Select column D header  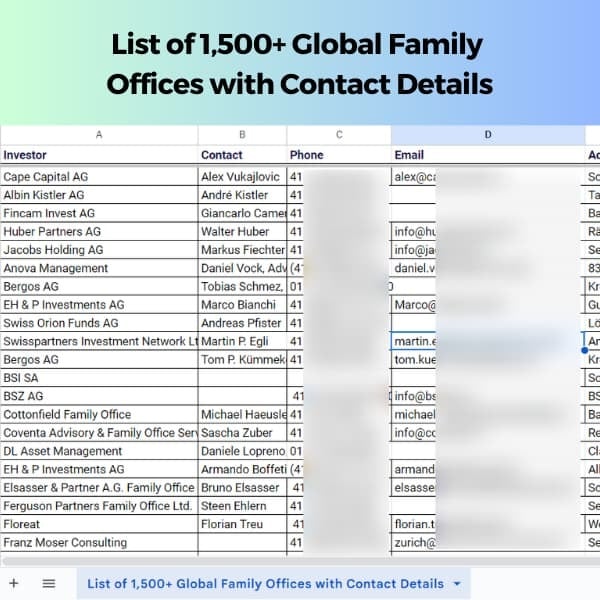tap(488, 135)
